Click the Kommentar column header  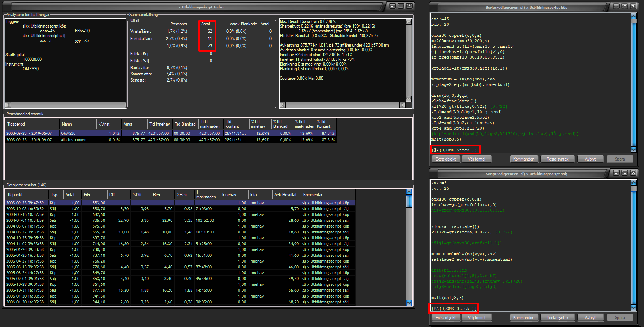coord(328,195)
